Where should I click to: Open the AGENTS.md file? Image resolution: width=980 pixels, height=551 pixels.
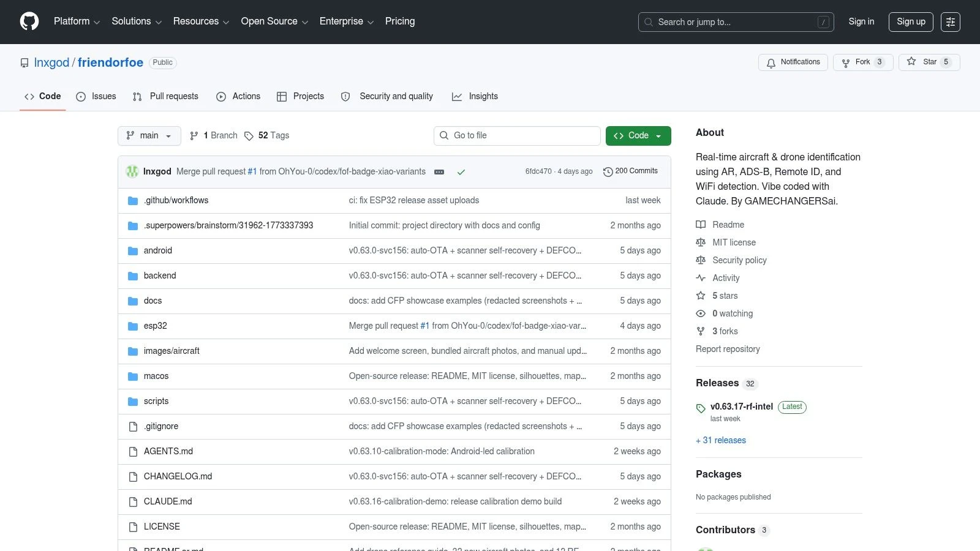pos(168,452)
